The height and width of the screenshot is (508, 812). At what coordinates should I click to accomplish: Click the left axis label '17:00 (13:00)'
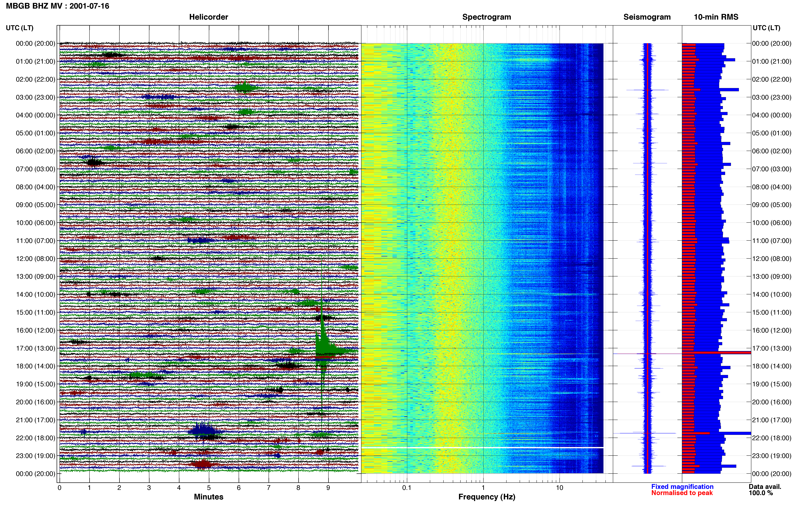click(35, 348)
